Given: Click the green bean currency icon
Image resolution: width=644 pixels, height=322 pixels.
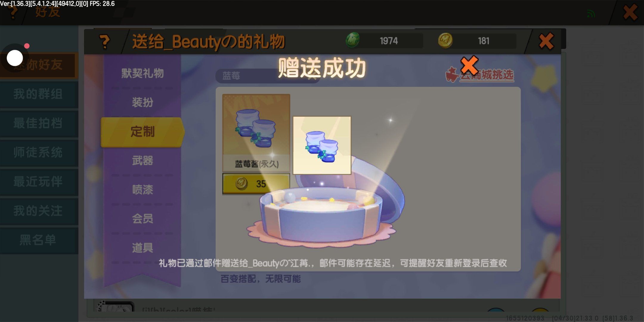Looking at the screenshot, I should coord(352,40).
